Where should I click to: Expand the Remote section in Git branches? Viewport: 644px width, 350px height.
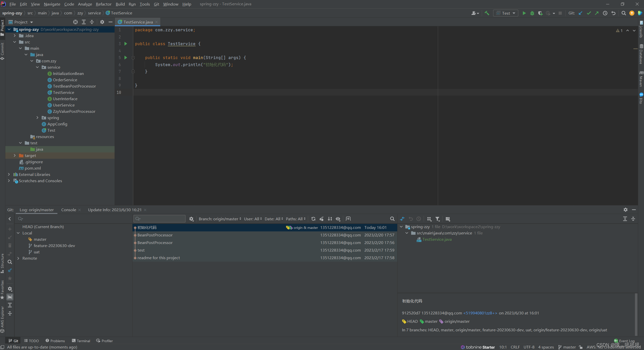[18, 258]
